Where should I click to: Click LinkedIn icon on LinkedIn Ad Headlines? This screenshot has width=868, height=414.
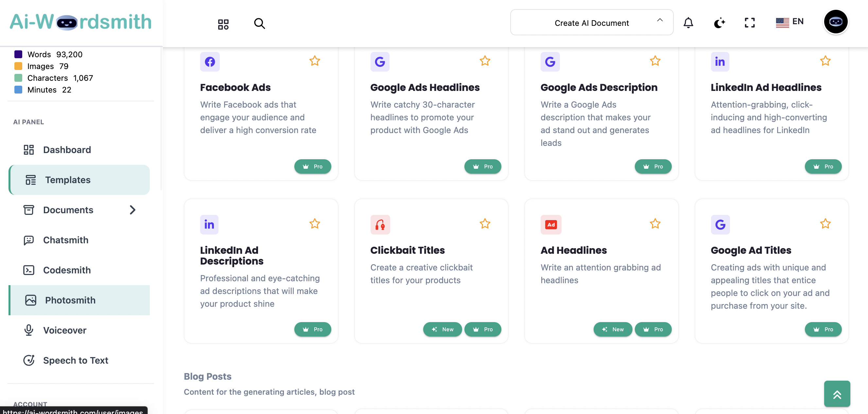[720, 62]
